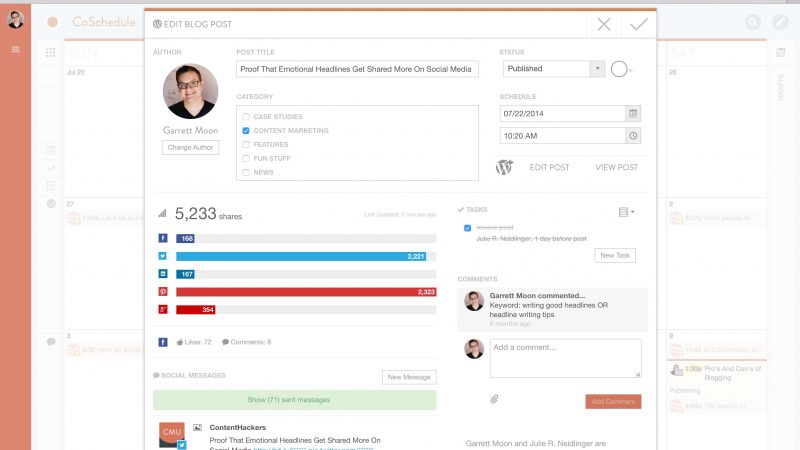This screenshot has width=800, height=450.
Task: Click the WordPress logo next to Edit Post
Action: click(504, 167)
